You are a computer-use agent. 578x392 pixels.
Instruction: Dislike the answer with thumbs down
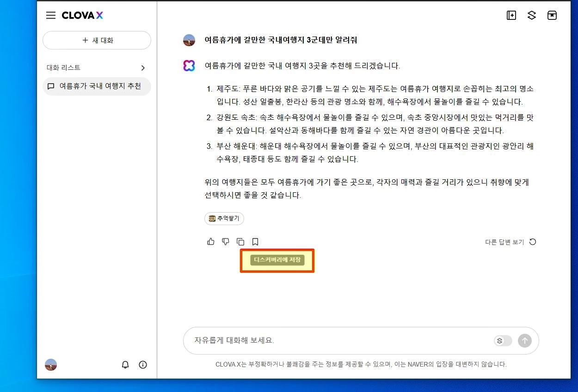(226, 242)
